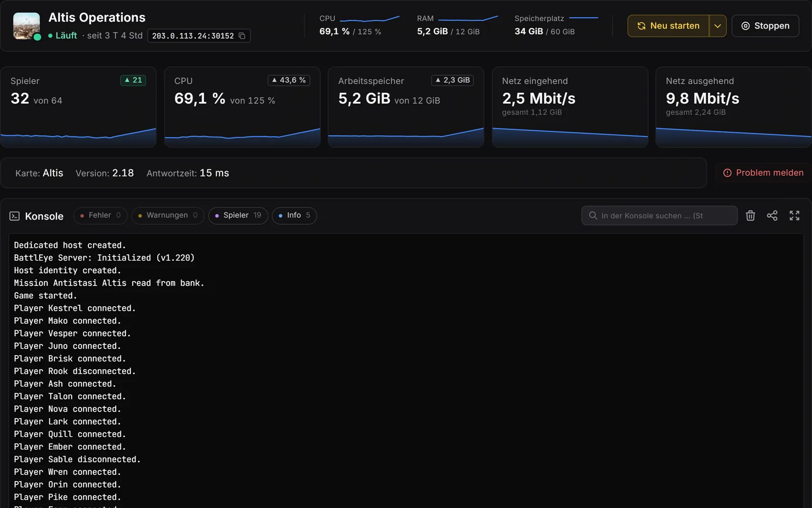Click the Läuft status indicator

click(x=62, y=36)
